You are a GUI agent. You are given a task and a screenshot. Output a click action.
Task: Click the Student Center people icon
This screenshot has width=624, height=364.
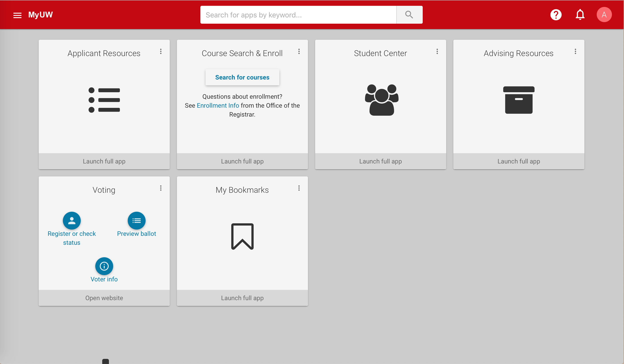(x=381, y=100)
